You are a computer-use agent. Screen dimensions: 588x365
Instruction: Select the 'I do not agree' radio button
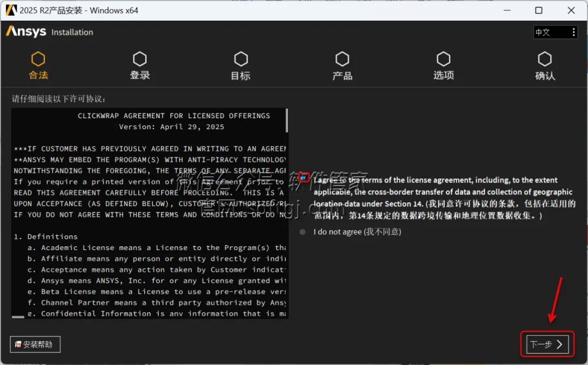[x=302, y=232]
